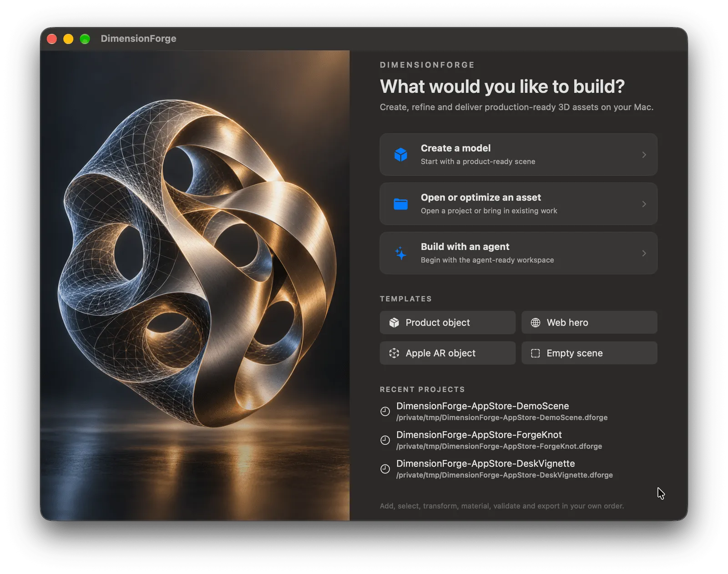The width and height of the screenshot is (728, 574).
Task: Click clock icon beside DimensionForge-AppStore-DeskVignette
Action: click(x=385, y=469)
